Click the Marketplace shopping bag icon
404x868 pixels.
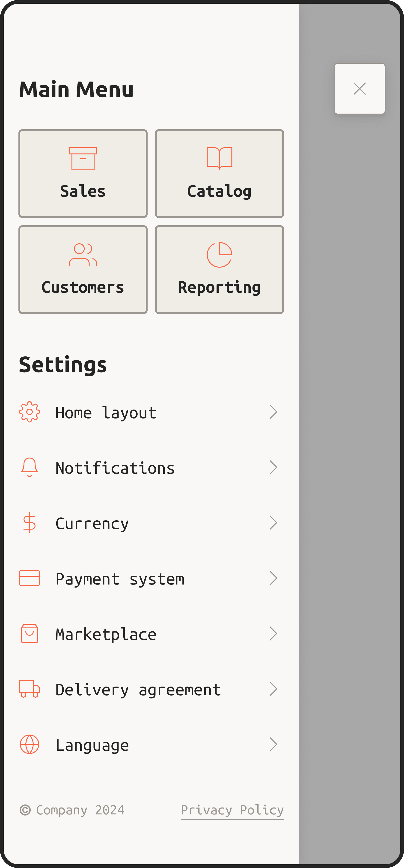click(30, 633)
